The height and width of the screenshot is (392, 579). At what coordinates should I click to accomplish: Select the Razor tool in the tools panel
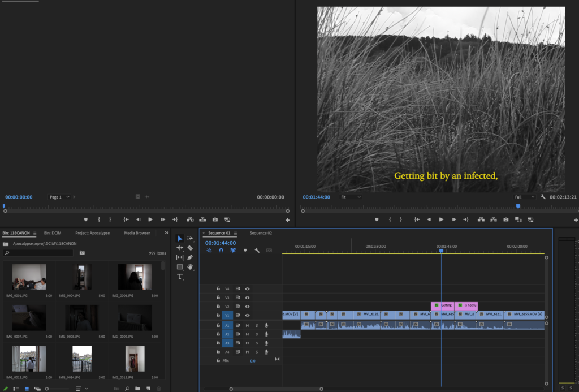(190, 248)
